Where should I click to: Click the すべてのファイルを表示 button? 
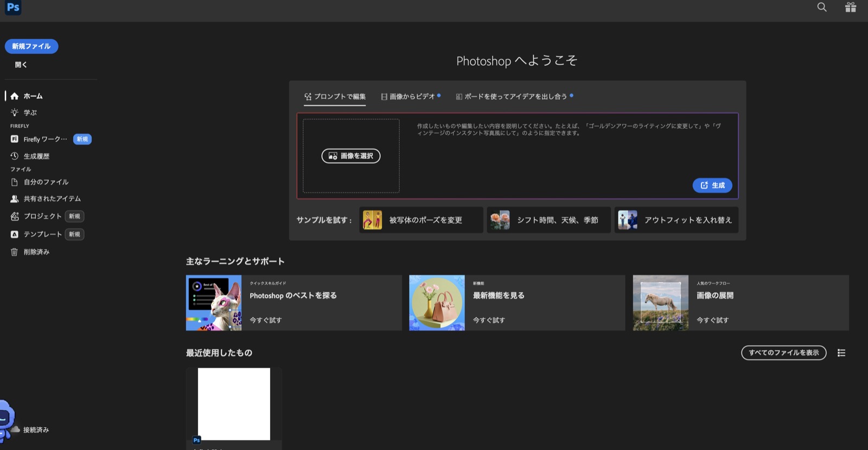(783, 353)
